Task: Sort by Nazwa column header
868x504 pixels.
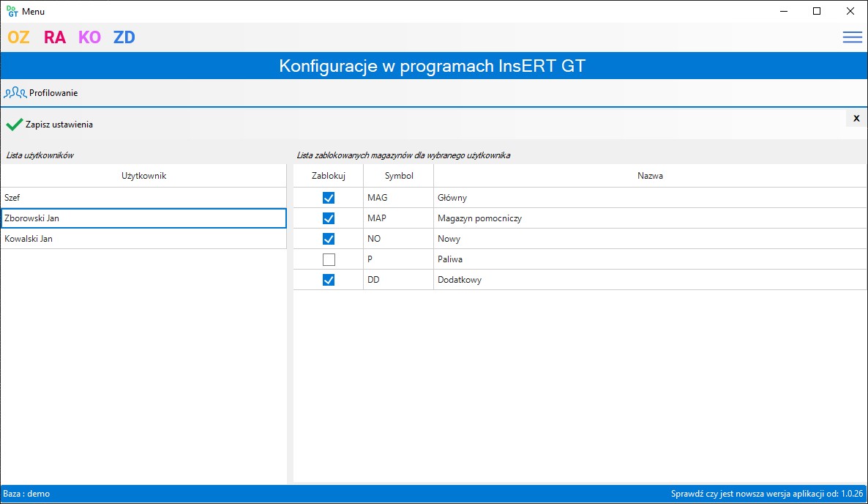Action: point(650,176)
